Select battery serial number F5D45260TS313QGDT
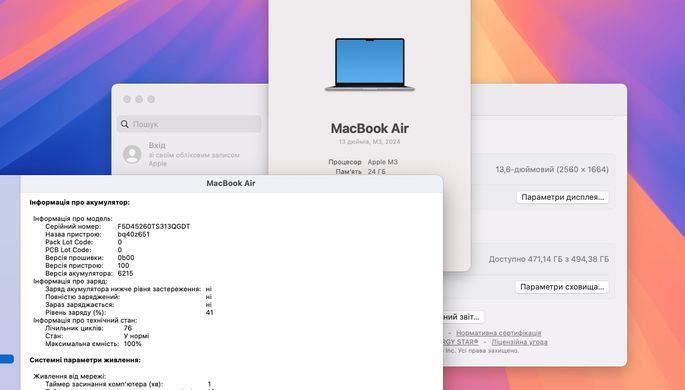This screenshot has width=685, height=390. 154,226
